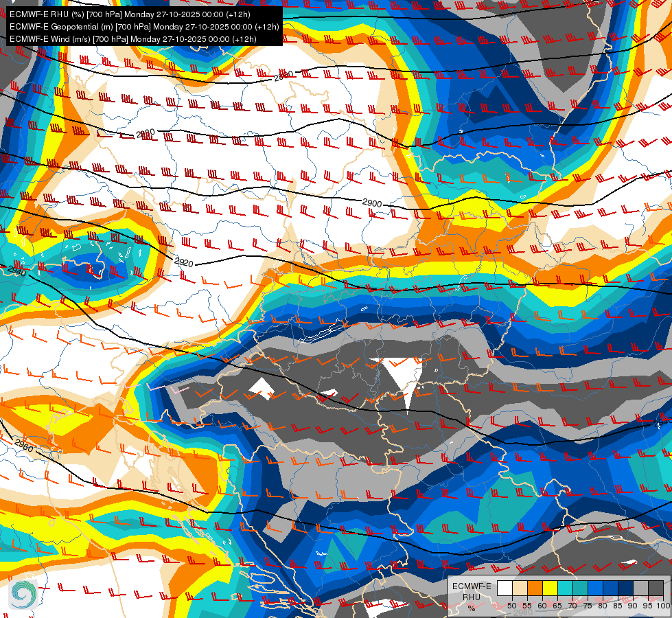The height and width of the screenshot is (618, 672).
Task: Click the swirl logo icon at bottom-left
Action: 23,594
